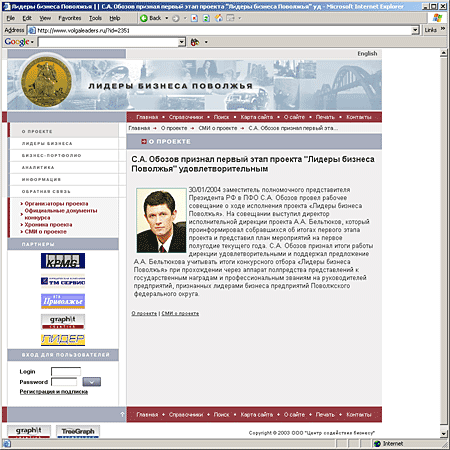
Task: Click the Google toolbar search field
Action: pyautogui.click(x=108, y=42)
